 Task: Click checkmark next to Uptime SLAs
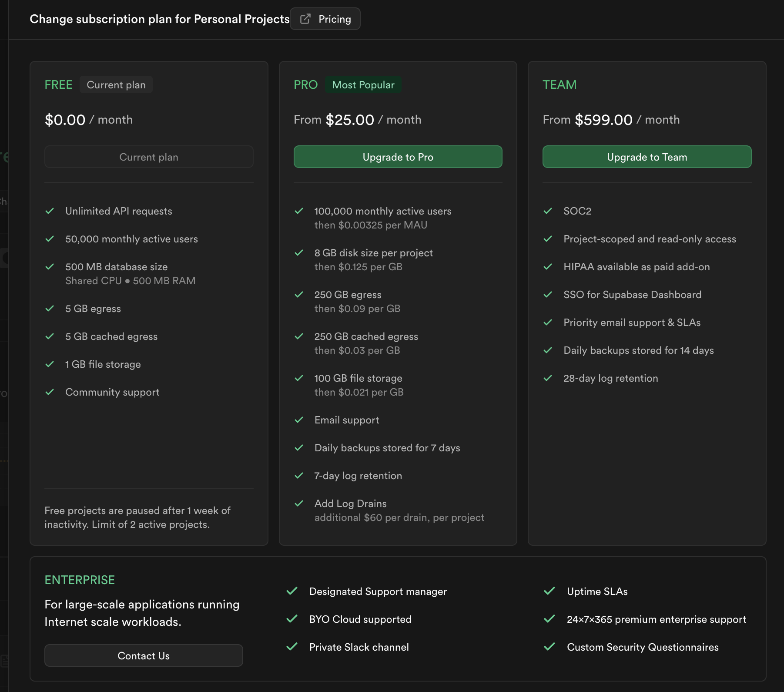coord(549,591)
